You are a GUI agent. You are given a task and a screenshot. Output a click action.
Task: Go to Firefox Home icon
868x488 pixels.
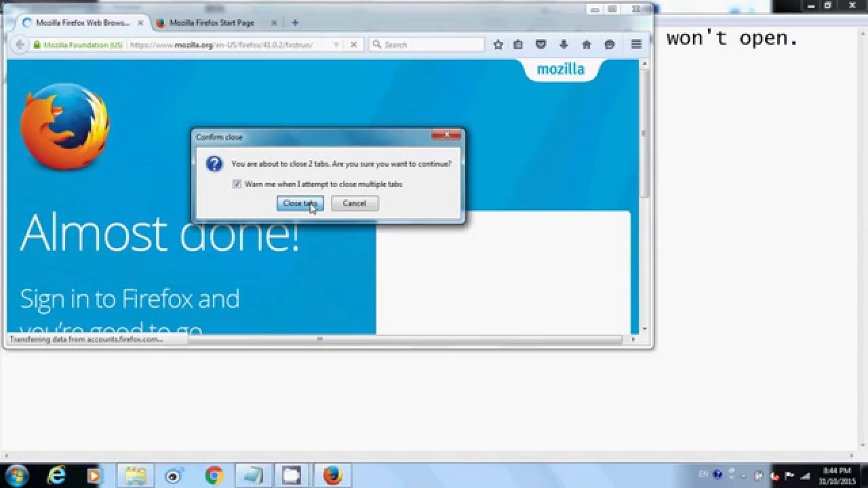click(587, 45)
